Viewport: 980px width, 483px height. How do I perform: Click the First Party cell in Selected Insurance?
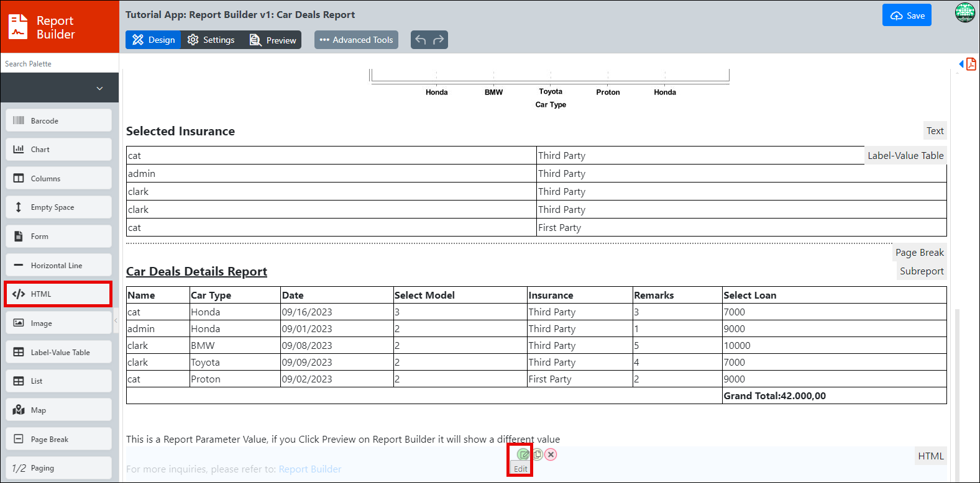pos(741,228)
